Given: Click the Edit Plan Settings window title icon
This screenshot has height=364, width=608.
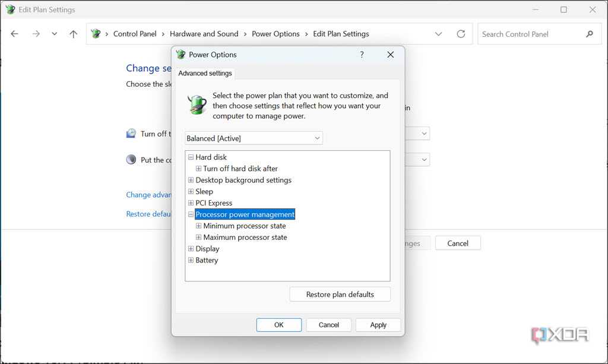Looking at the screenshot, I should click(x=10, y=10).
